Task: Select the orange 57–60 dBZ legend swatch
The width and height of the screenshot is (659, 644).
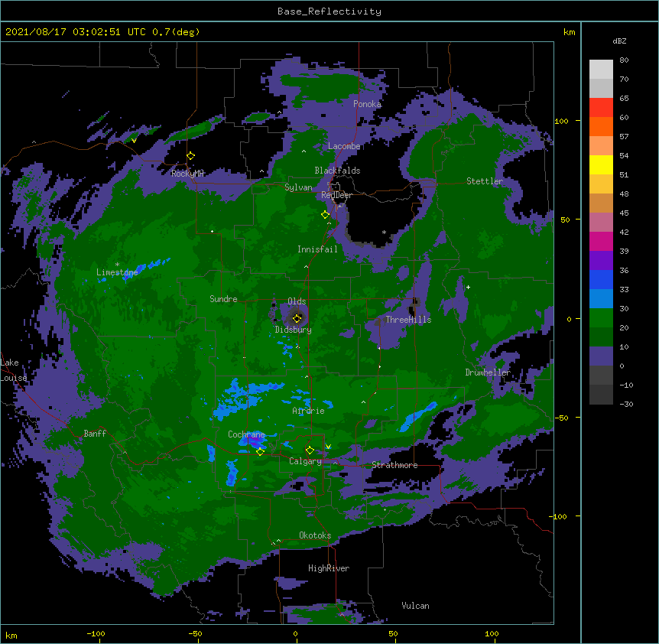Action: 601,126
